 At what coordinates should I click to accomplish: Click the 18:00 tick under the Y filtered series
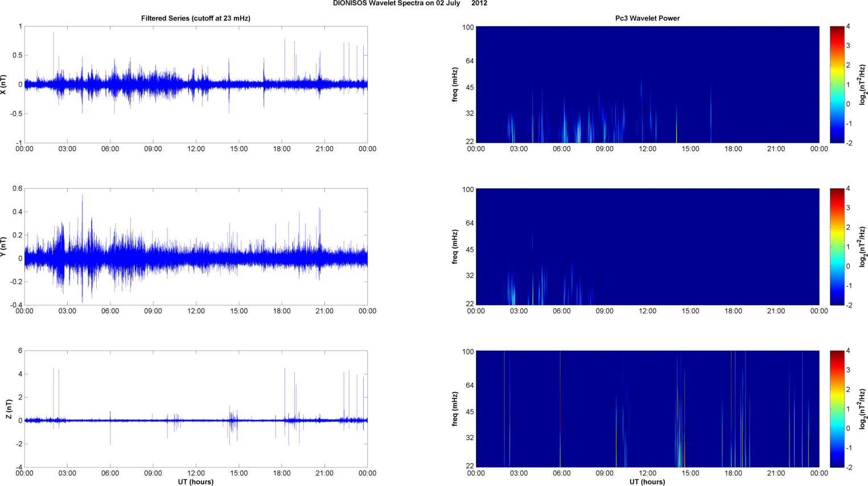pos(282,311)
